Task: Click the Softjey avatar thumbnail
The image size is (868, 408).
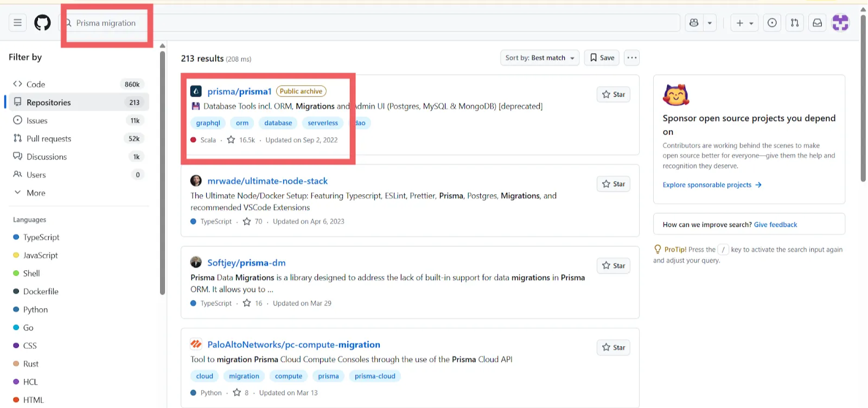Action: (196, 263)
